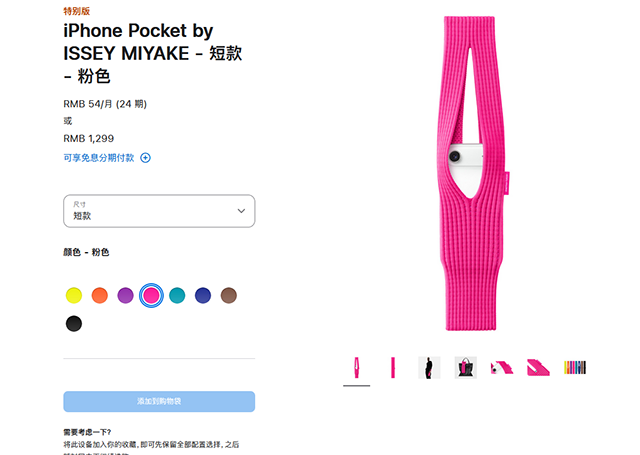Choose the teal color swatch
The height and width of the screenshot is (455, 640).
click(x=177, y=295)
